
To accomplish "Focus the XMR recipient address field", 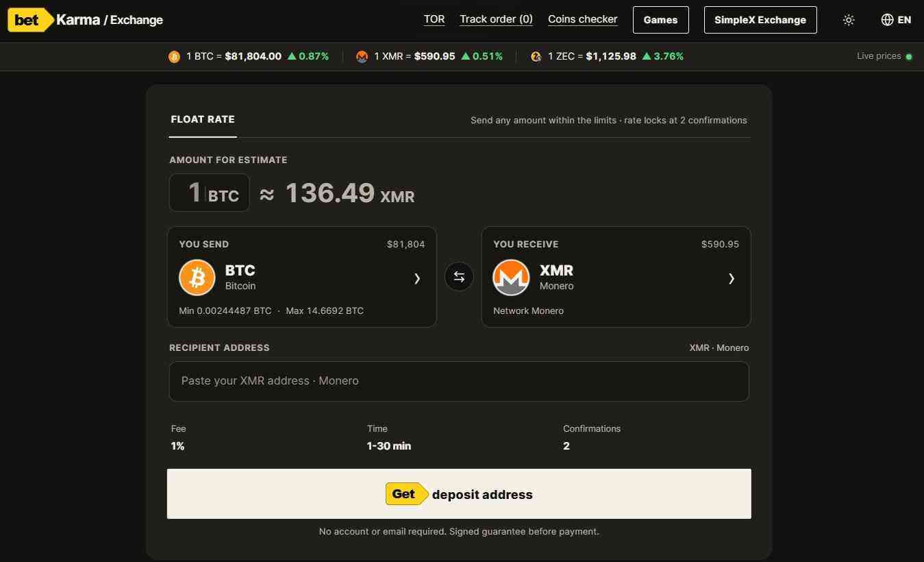I will [x=459, y=381].
